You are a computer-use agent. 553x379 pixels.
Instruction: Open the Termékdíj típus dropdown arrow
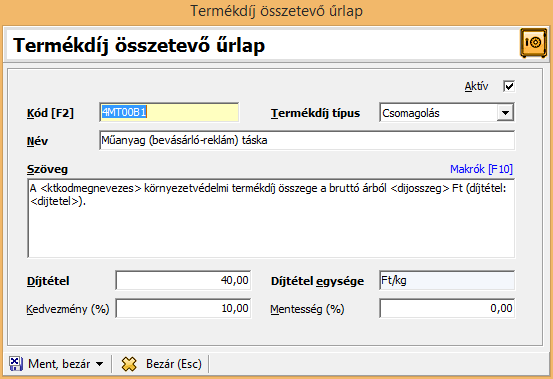[x=505, y=113]
